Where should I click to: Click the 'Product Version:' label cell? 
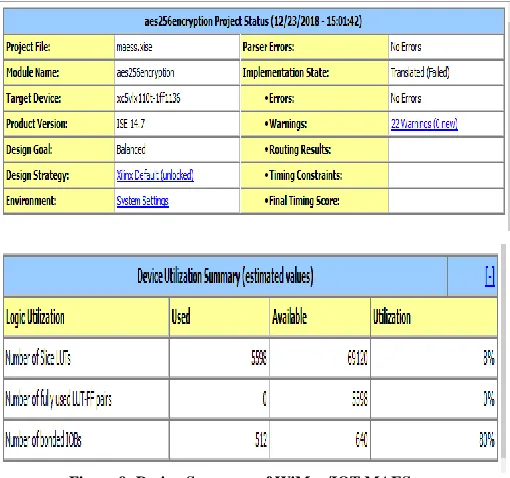tap(59, 124)
